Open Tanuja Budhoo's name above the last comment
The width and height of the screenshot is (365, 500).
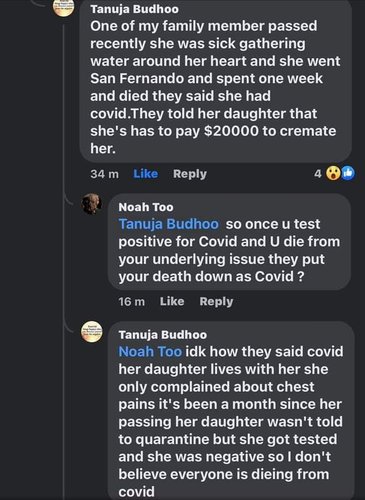(163, 335)
